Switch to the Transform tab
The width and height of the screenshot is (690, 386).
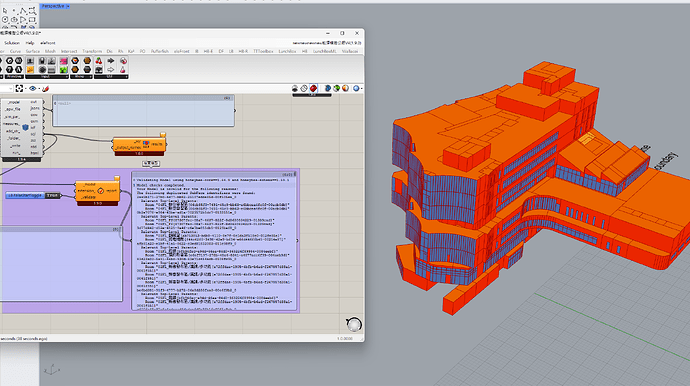[x=92, y=51]
